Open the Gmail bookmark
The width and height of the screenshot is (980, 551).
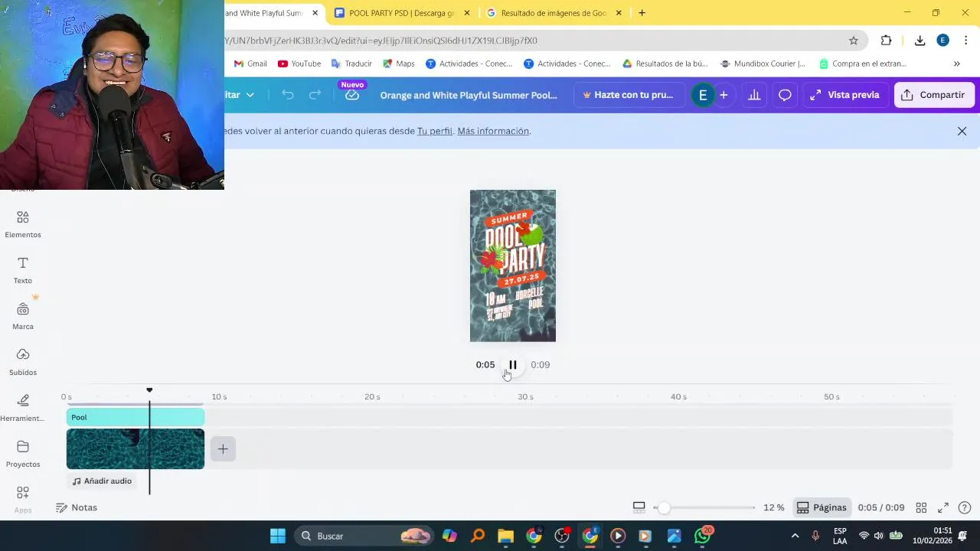point(250,64)
